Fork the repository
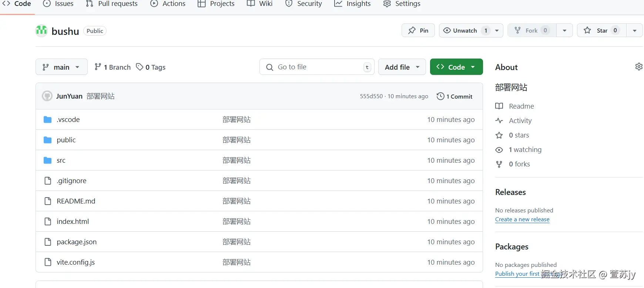644x288 pixels. [x=531, y=30]
